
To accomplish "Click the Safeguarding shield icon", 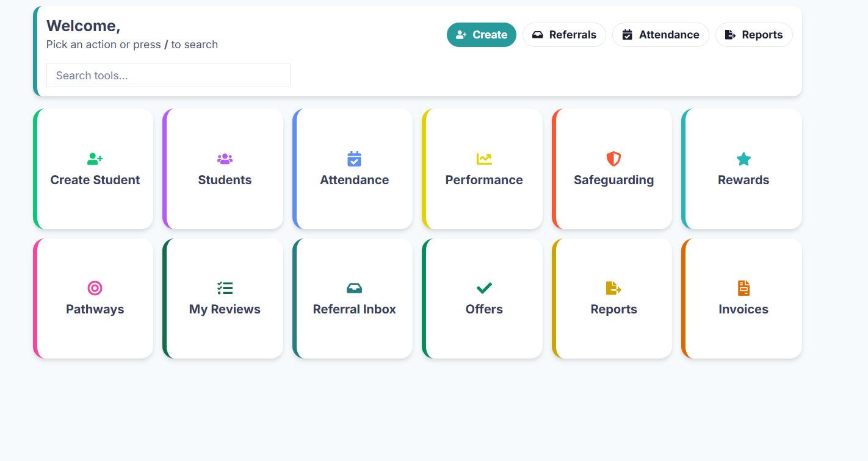I will coord(613,159).
